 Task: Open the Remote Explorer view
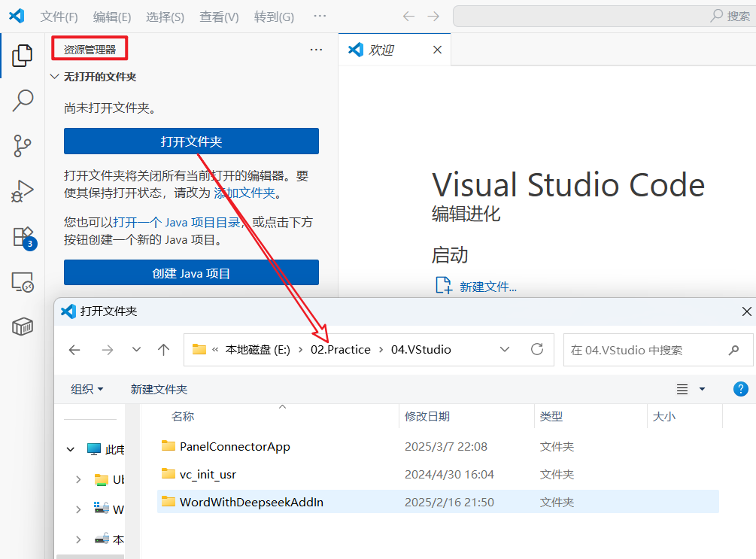tap(22, 282)
